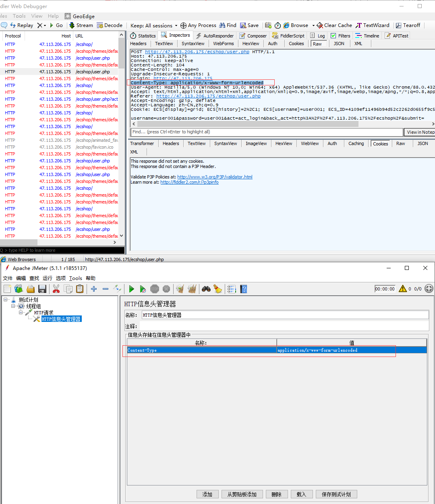Screen dimensions: 435x504
Task: Collapse HTTP请求 tree node in JMeter
Action: pos(21,312)
